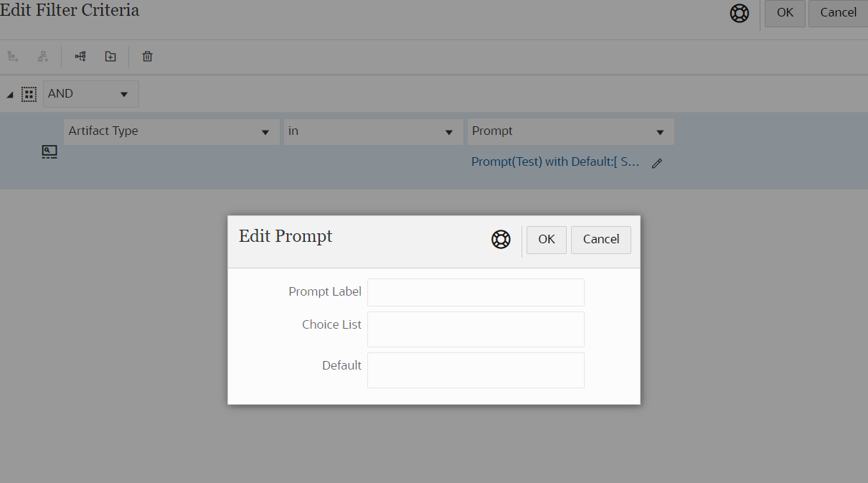Click the second grayed-out toolbar icon
The width and height of the screenshot is (868, 483).
43,56
